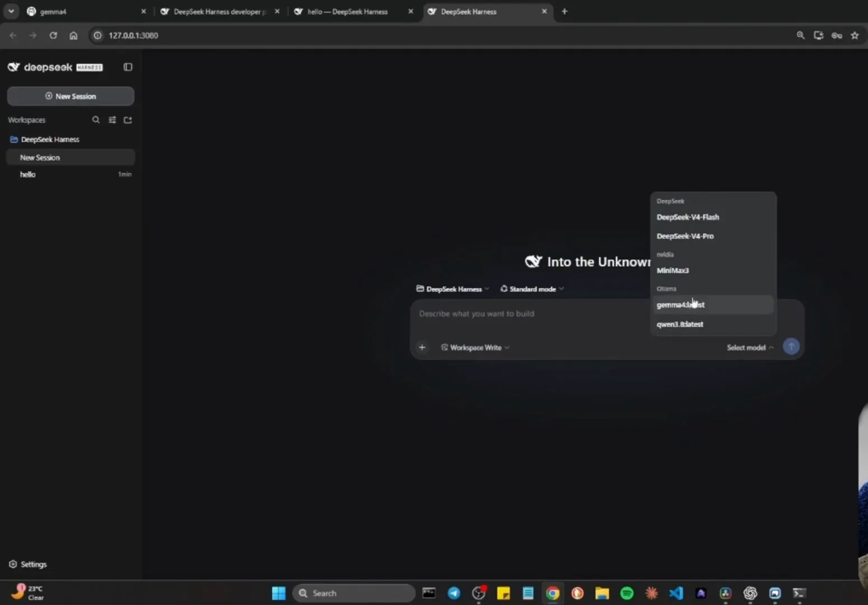This screenshot has height=605, width=868.
Task: Expand DeepSeek Harness workspace folder in sidebar
Action: (71, 139)
